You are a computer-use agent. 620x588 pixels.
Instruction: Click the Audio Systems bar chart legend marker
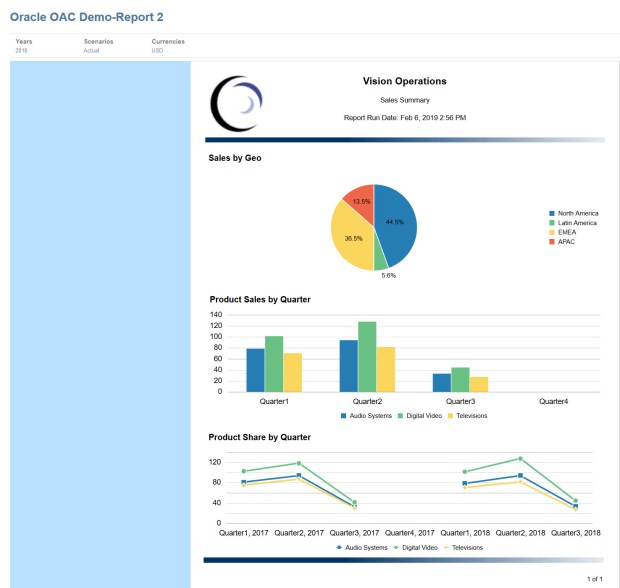coord(344,415)
